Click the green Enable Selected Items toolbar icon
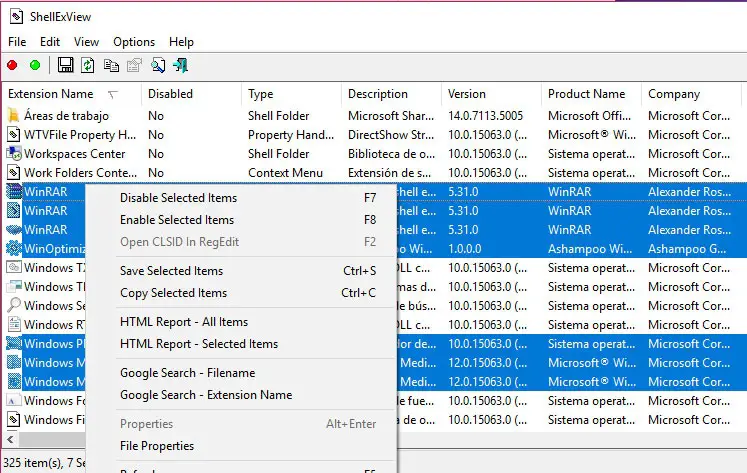 (x=35, y=66)
